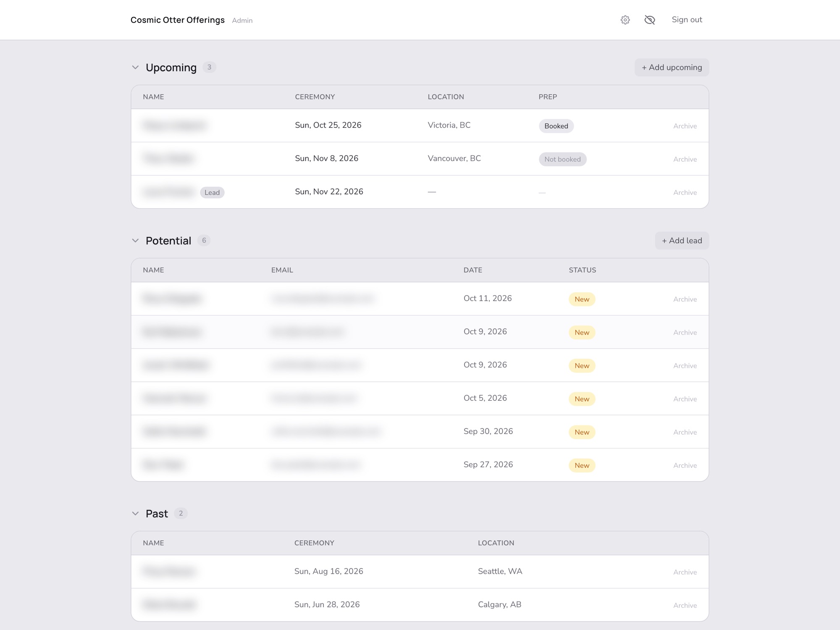This screenshot has height=630, width=840.
Task: Select the 'Sun, Aug 16, 2026' cell
Action: click(328, 571)
